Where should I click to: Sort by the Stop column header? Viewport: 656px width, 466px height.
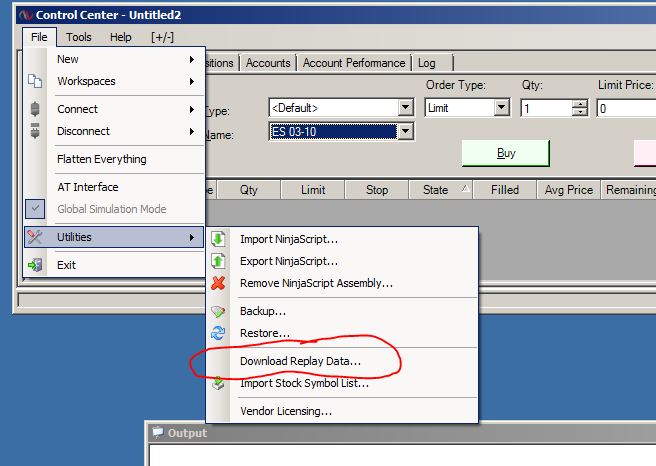point(377,190)
